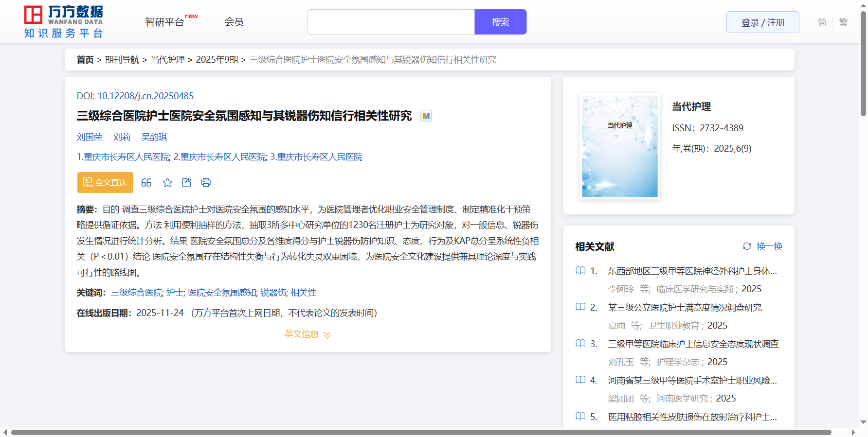
Task: Click the share article icon
Action: pyautogui.click(x=186, y=183)
